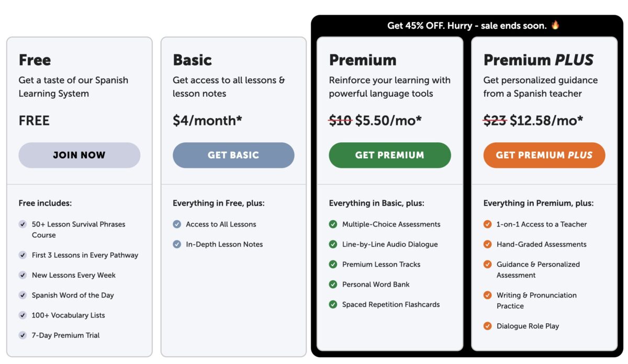
Task: Click GET PREMIUM PLUS orange button
Action: click(x=544, y=155)
